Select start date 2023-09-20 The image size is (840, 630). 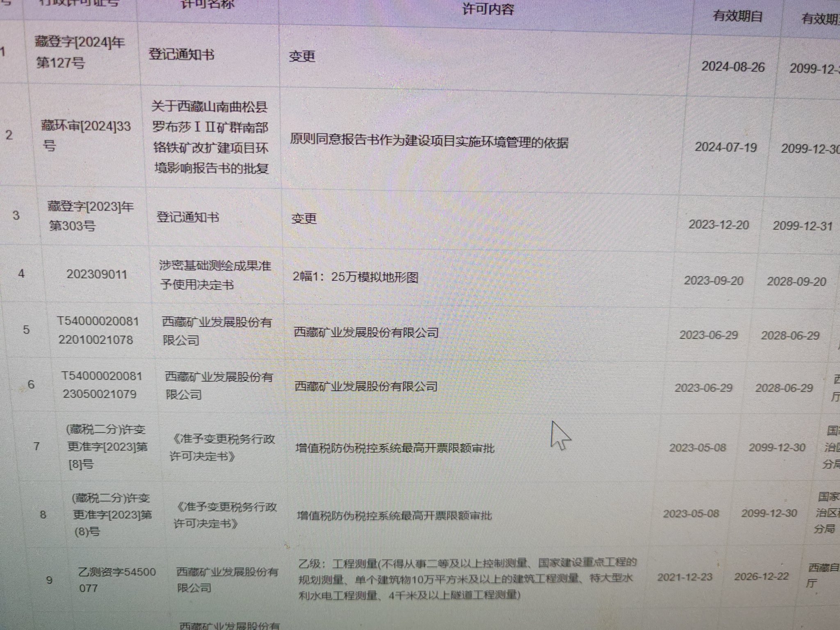click(713, 280)
